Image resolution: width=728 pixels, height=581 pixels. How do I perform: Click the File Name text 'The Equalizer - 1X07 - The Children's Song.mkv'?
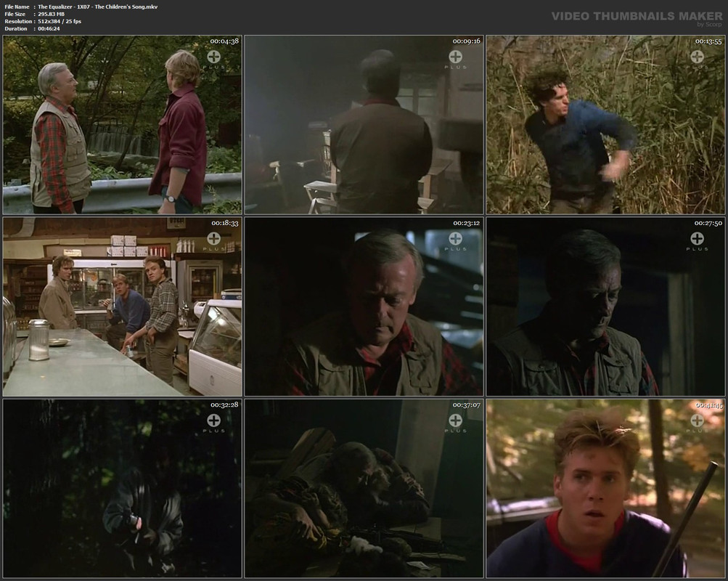97,7
